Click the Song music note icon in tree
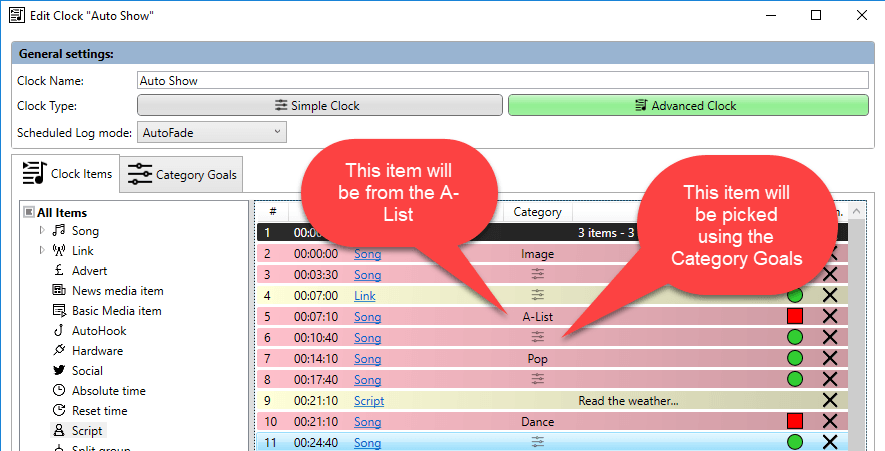 click(x=59, y=230)
